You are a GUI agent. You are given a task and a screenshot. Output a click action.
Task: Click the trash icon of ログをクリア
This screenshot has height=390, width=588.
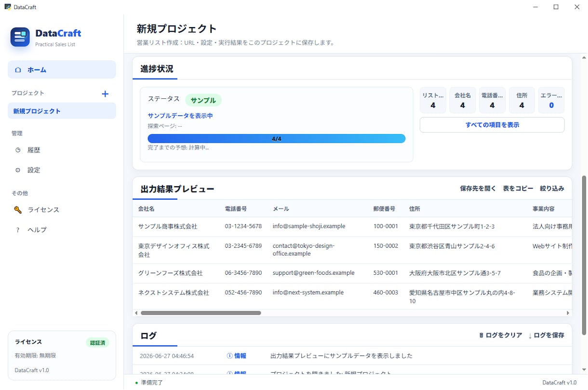481,335
